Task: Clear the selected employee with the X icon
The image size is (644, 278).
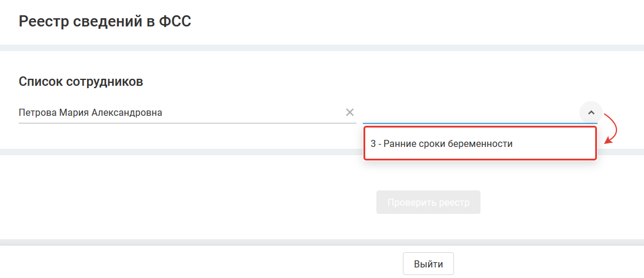Action: (x=349, y=112)
